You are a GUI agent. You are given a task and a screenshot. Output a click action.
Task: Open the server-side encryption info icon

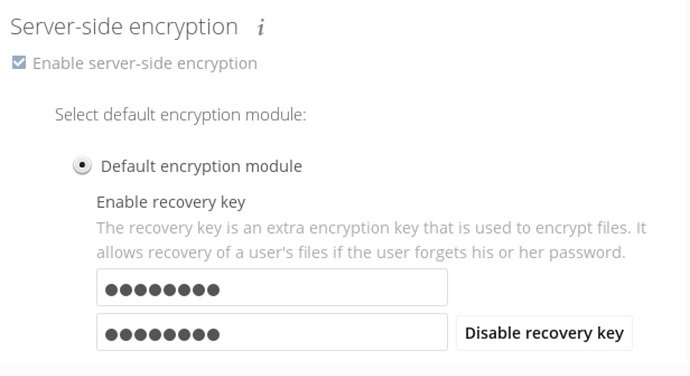click(261, 27)
